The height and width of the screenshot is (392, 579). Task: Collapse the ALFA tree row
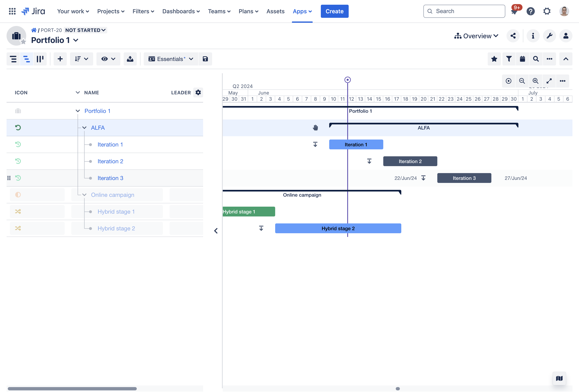click(x=84, y=128)
